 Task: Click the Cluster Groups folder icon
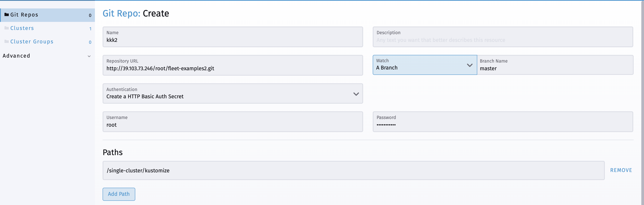(x=7, y=41)
